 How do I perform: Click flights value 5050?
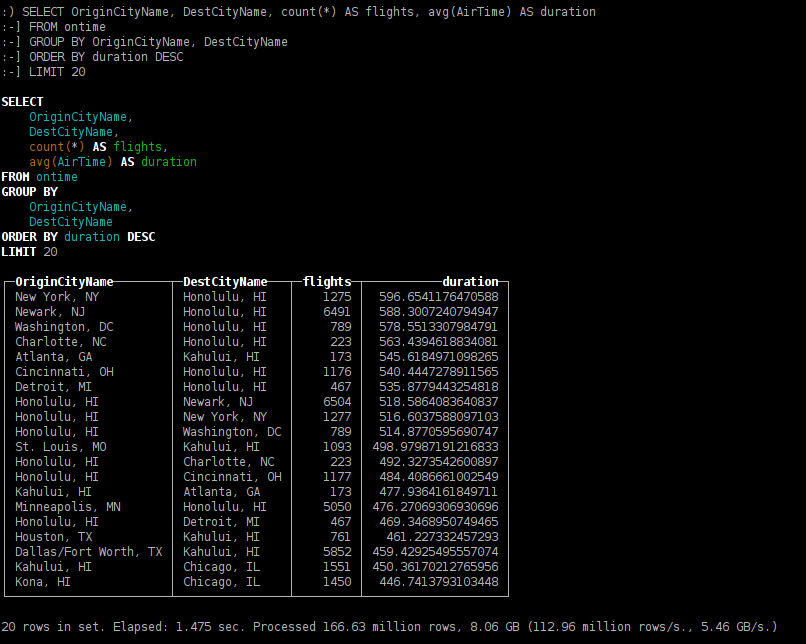point(337,507)
